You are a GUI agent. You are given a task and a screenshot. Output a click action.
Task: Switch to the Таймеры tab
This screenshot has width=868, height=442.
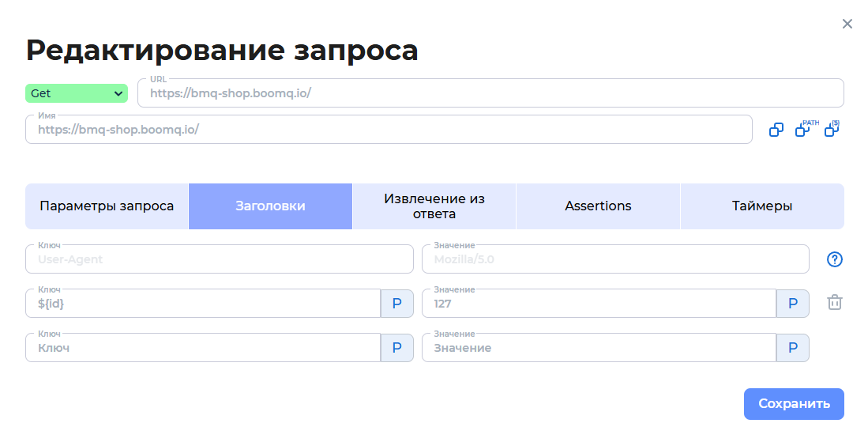(x=761, y=206)
